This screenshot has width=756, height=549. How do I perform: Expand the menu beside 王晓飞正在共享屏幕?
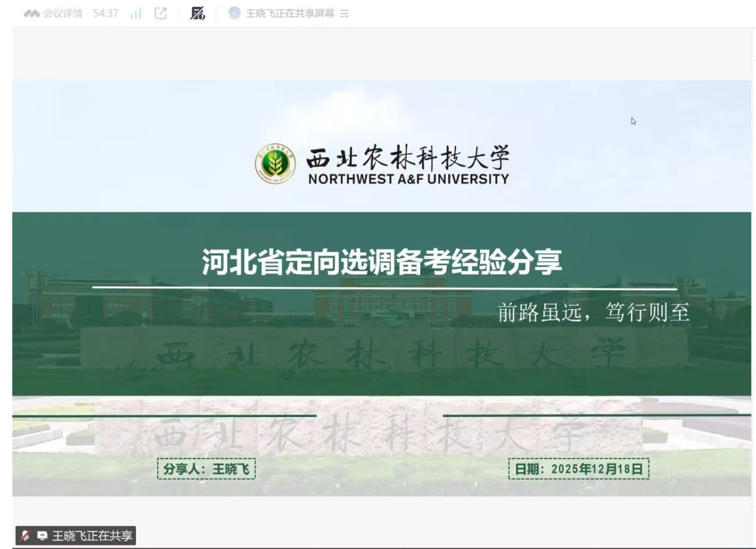point(345,13)
